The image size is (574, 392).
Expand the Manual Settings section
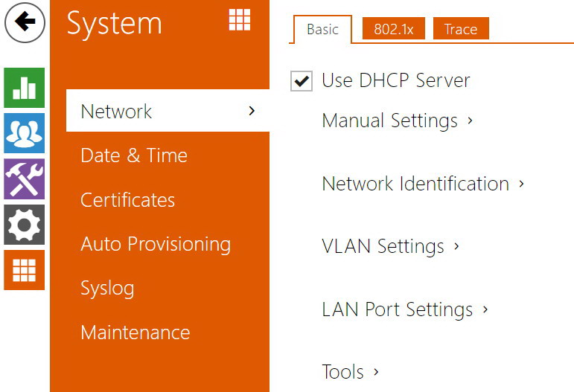(398, 121)
